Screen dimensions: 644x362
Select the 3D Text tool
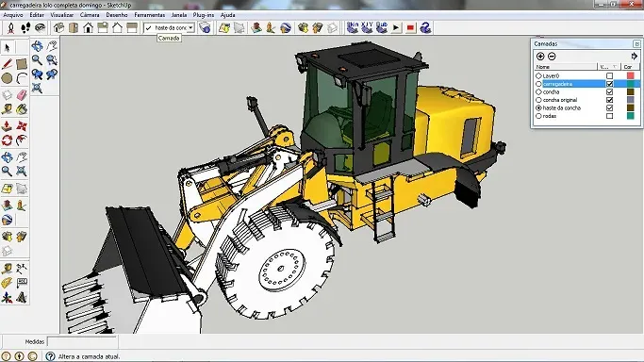[x=22, y=298]
